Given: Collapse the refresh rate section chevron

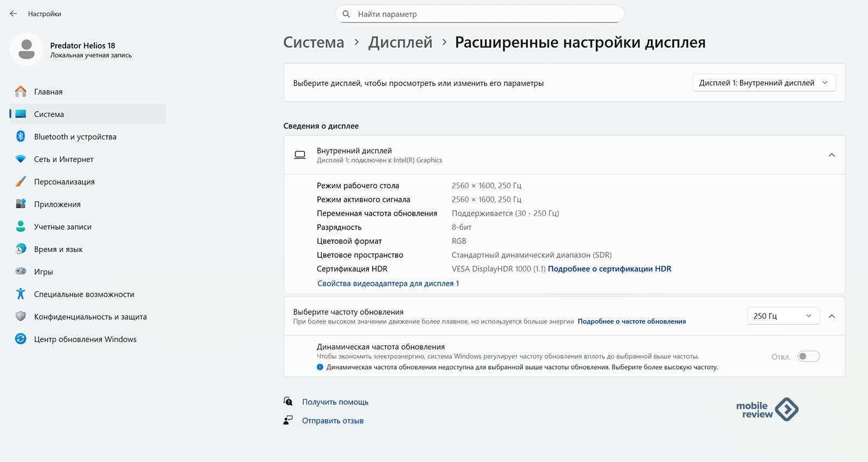Looking at the screenshot, I should [x=832, y=316].
